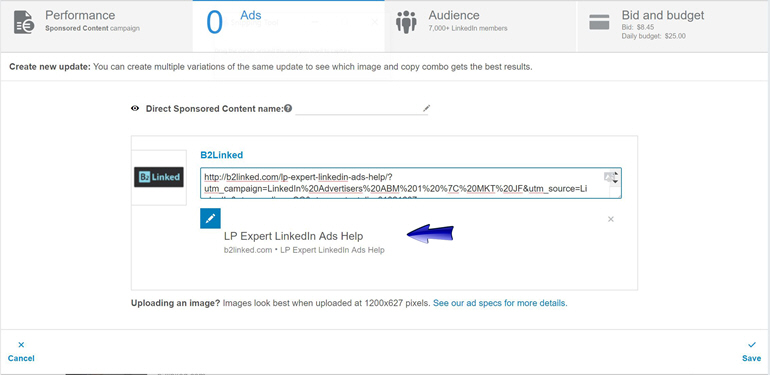Image resolution: width=770 pixels, height=375 pixels.
Task: Click the B2Linked logo thumbnail
Action: click(x=159, y=177)
